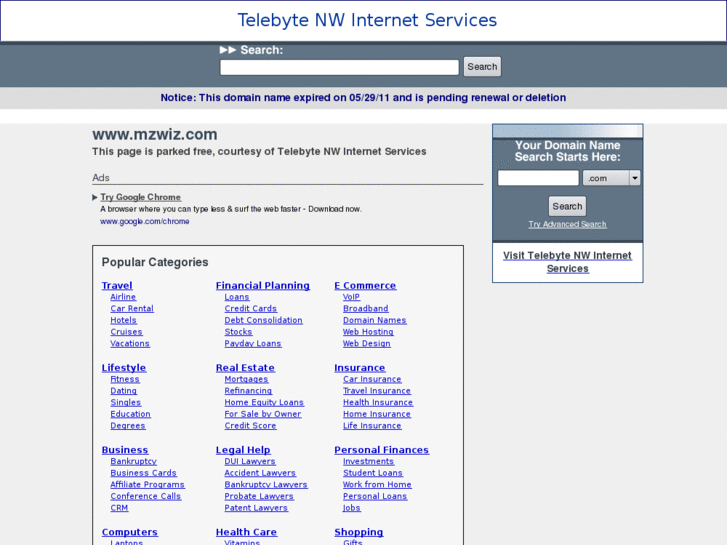727x545 pixels.
Task: Open the Fitness link
Action: pos(125,379)
